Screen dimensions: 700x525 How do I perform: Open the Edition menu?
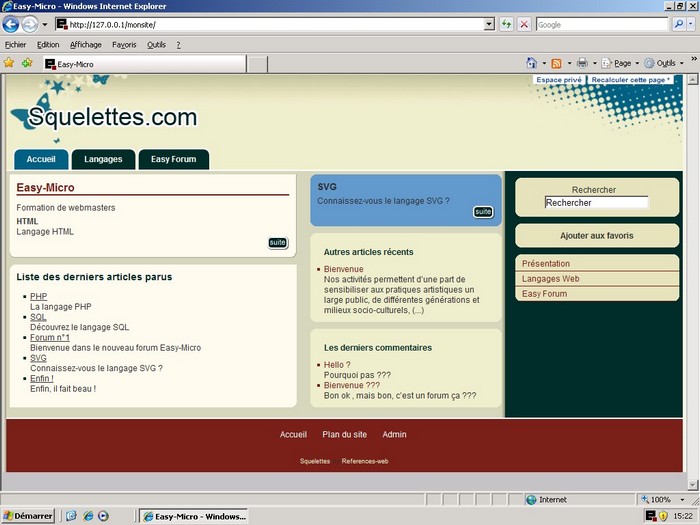pos(48,45)
